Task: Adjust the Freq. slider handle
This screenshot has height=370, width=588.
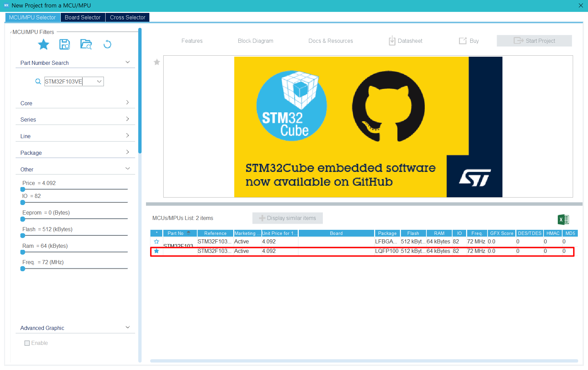Action: [x=23, y=269]
